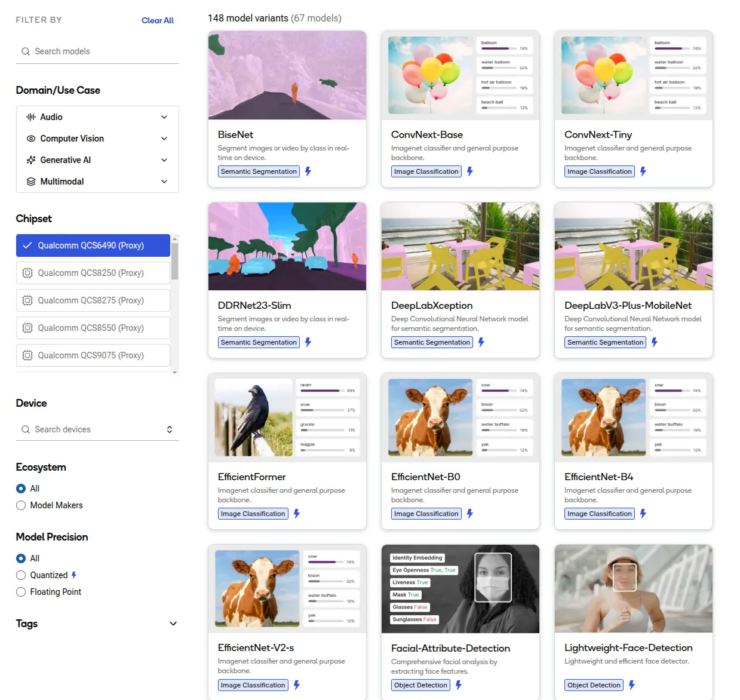
Task: Click the Generative AI sparkle icon
Action: (x=31, y=160)
